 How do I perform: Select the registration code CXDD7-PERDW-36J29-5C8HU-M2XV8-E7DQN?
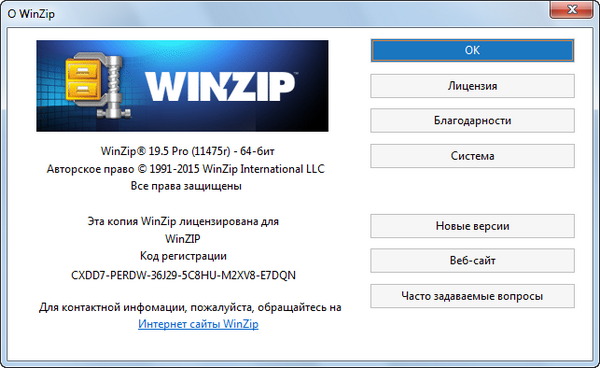tap(183, 275)
